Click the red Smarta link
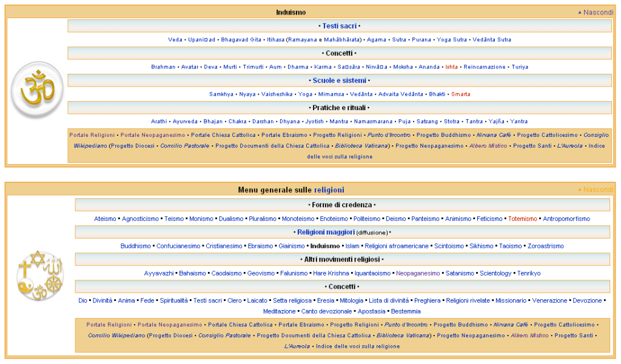621x364 pixels. click(461, 94)
